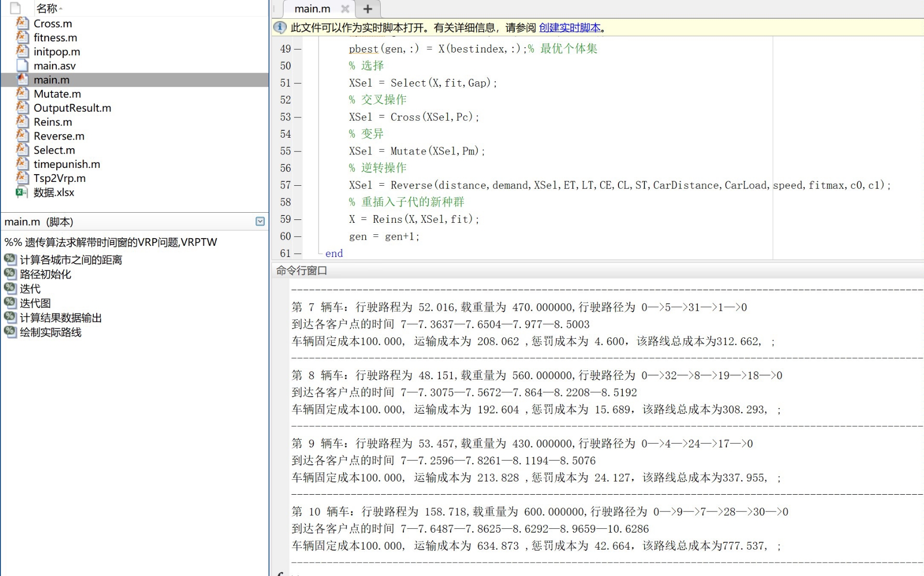Click the Select function call on line 51
Viewport: 924px width, 576px height.
408,83
